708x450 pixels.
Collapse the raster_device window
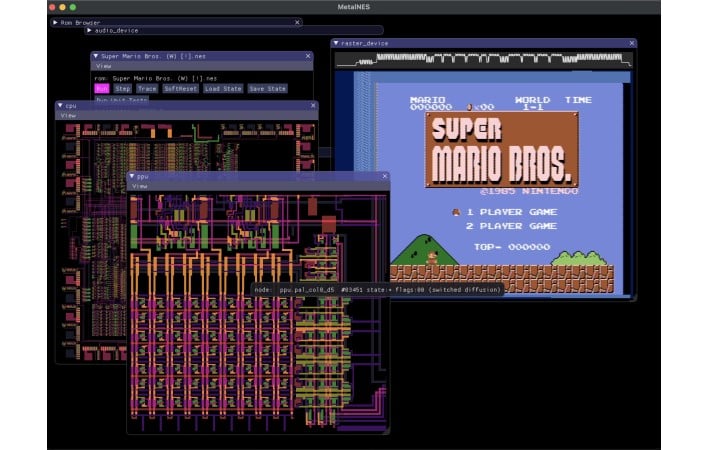tap(337, 43)
